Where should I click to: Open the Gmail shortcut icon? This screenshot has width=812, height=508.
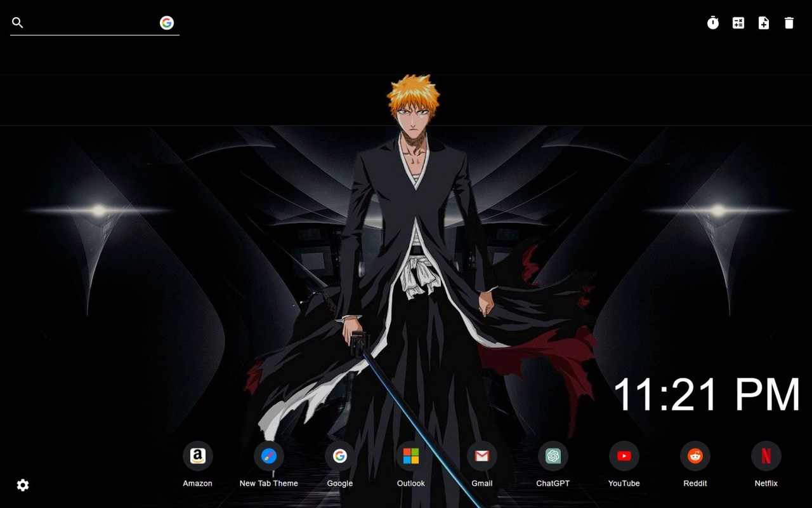482,456
